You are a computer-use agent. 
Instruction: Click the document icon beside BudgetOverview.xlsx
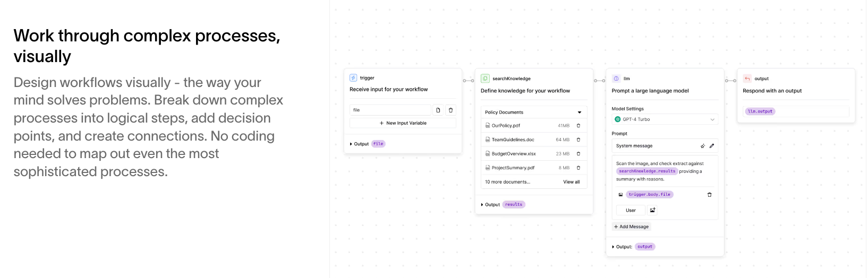[x=488, y=154]
